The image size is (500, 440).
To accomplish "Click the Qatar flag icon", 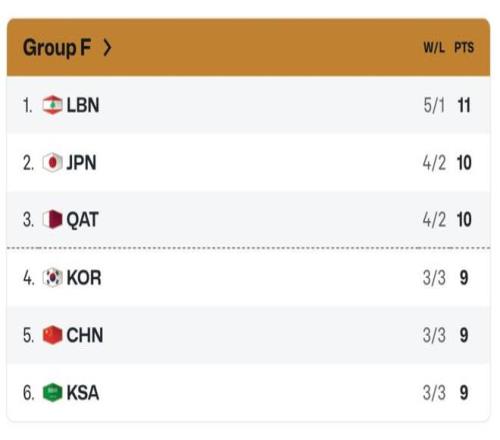I will (x=52, y=220).
